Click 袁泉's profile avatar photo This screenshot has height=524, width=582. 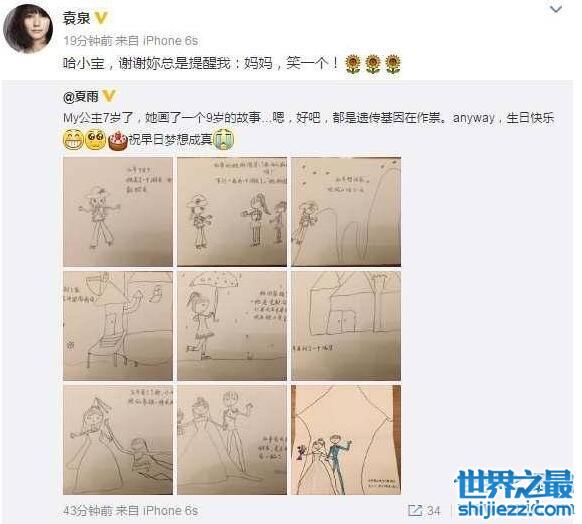click(28, 28)
